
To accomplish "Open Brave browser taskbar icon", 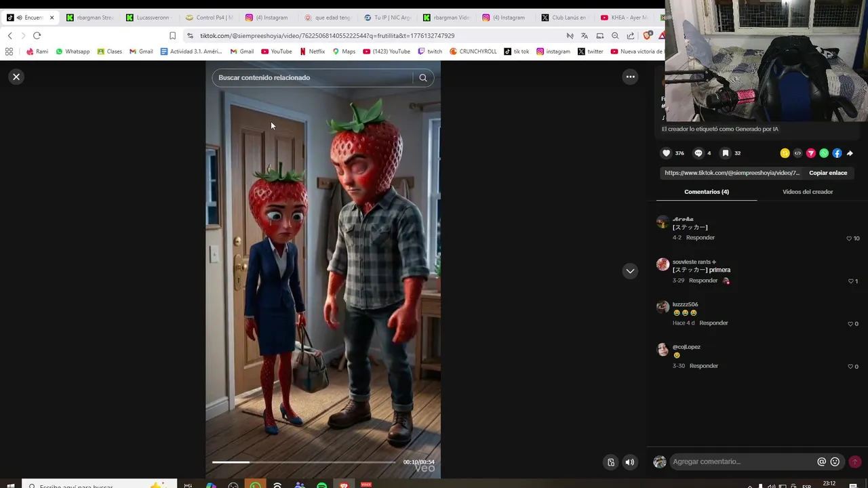I will point(344,485).
